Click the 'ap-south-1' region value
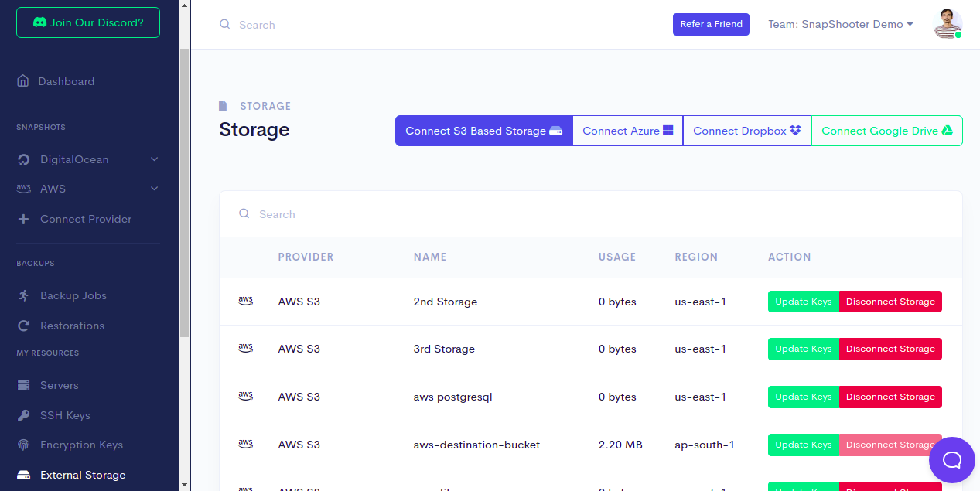 705,445
